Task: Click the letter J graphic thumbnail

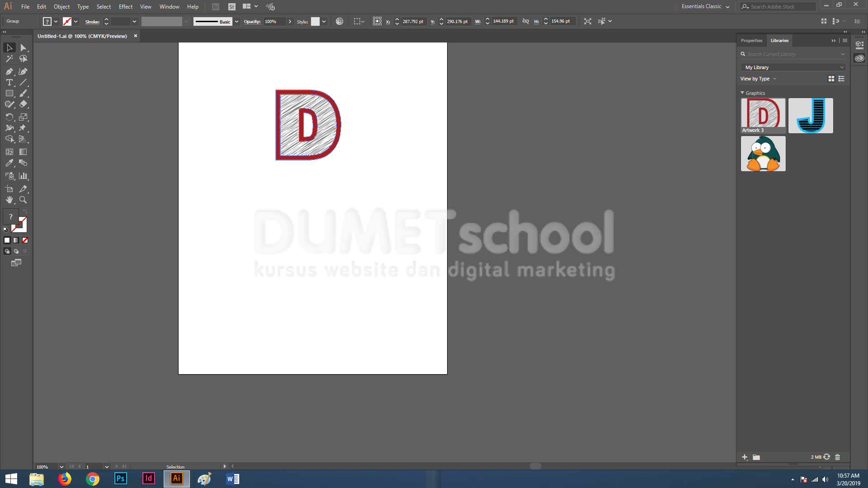Action: [x=811, y=116]
